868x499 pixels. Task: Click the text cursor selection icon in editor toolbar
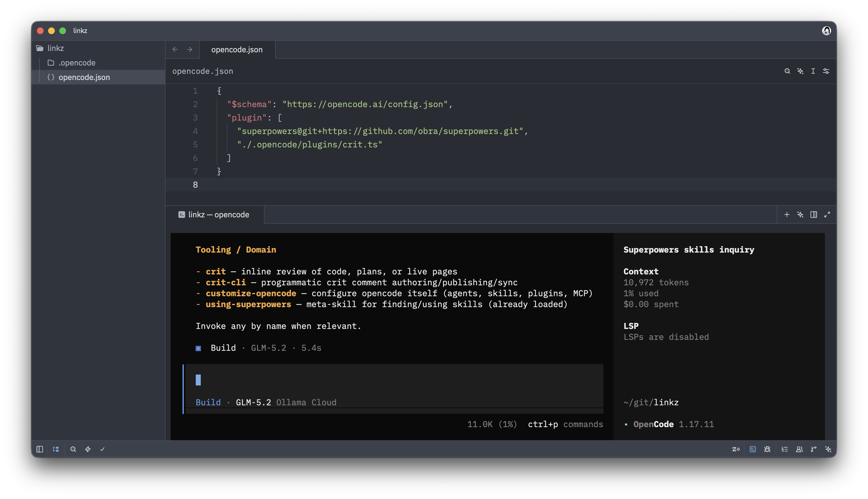pos(813,71)
